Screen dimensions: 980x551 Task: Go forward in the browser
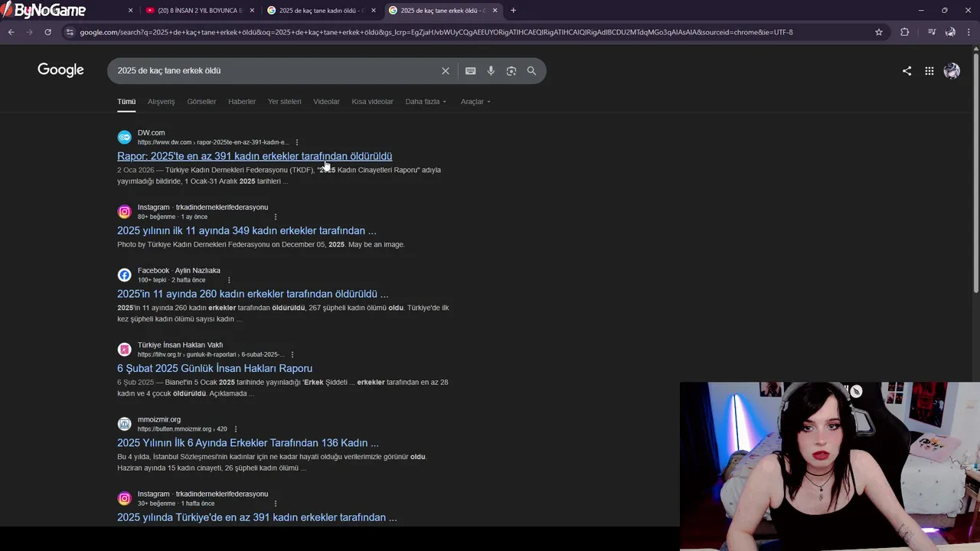tap(29, 32)
